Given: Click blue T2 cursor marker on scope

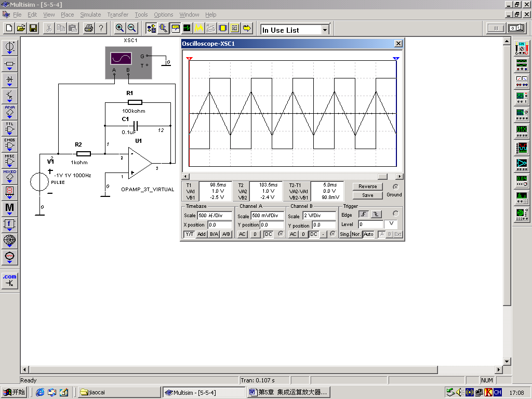Looking at the screenshot, I should point(396,59).
